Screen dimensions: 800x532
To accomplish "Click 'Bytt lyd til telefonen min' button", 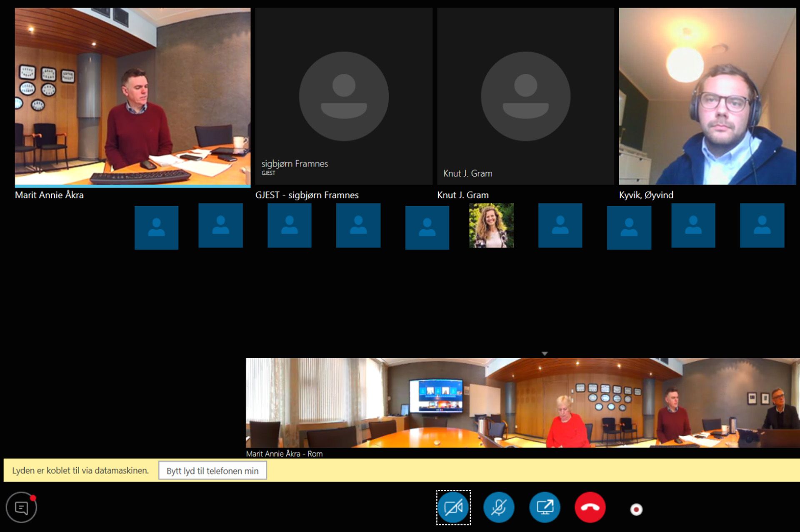I will click(x=212, y=471).
